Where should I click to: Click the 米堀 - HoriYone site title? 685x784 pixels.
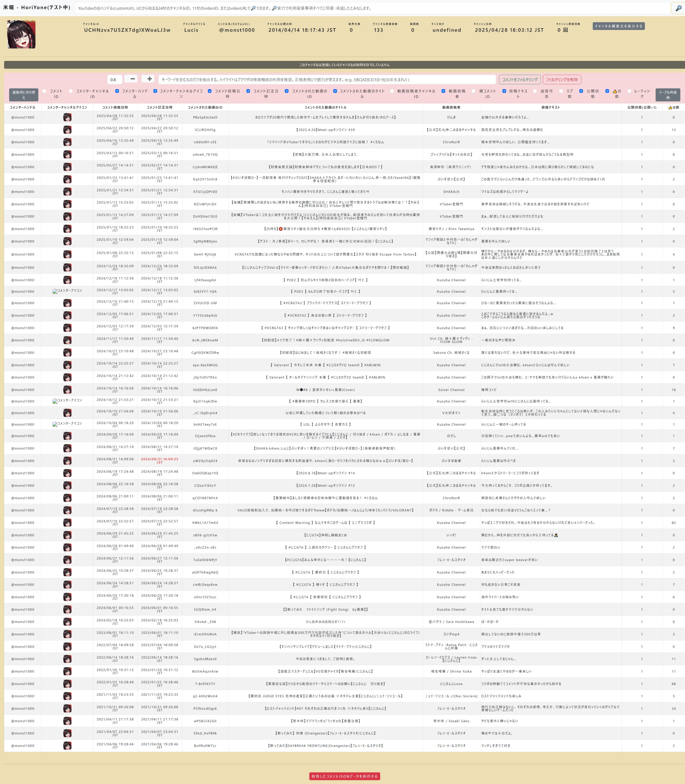click(x=37, y=7)
